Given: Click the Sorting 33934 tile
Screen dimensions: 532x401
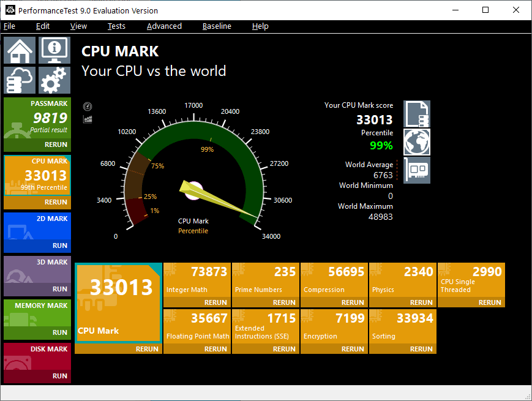Looking at the screenshot, I should point(402,326).
